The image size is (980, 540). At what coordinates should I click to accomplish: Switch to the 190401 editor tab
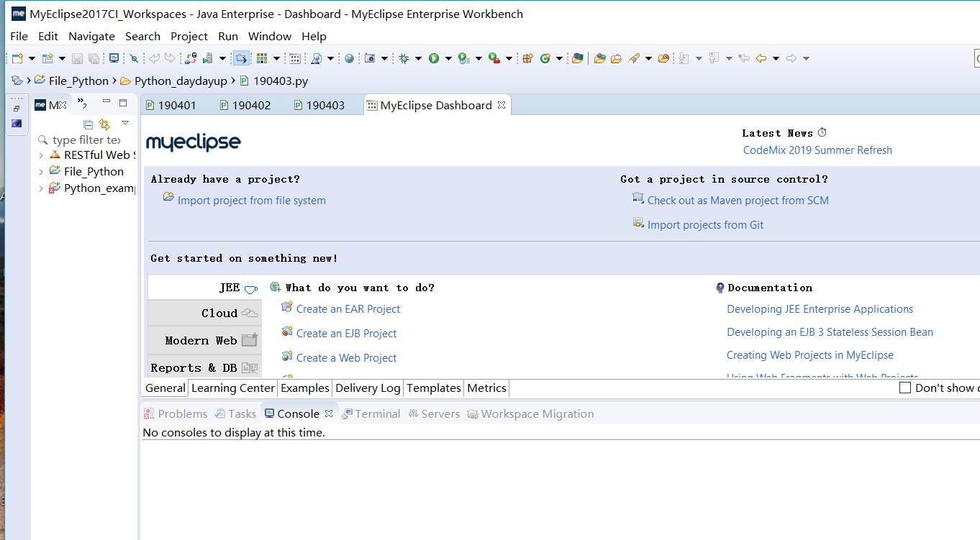click(x=171, y=105)
